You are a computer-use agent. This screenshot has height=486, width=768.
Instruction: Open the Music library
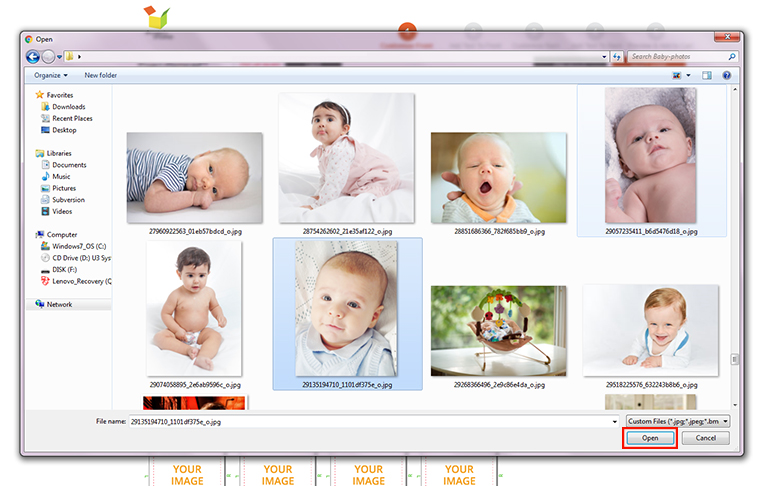pyautogui.click(x=61, y=177)
